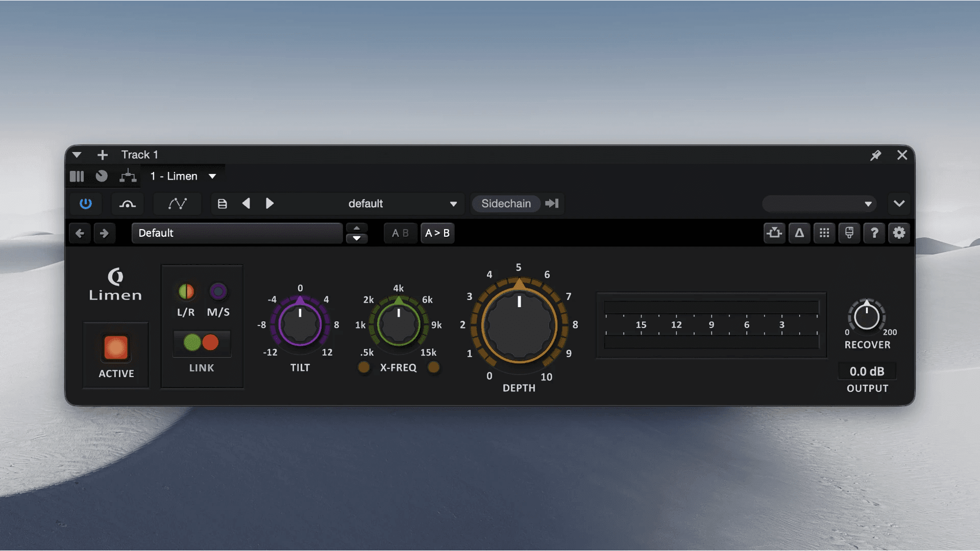
Task: Step preset down with the small down arrow
Action: (357, 238)
